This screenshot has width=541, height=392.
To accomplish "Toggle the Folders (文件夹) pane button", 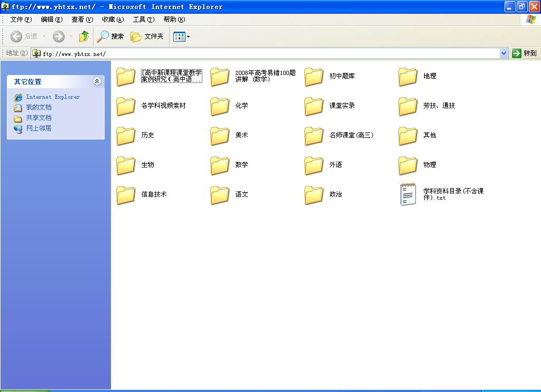I will tap(147, 36).
